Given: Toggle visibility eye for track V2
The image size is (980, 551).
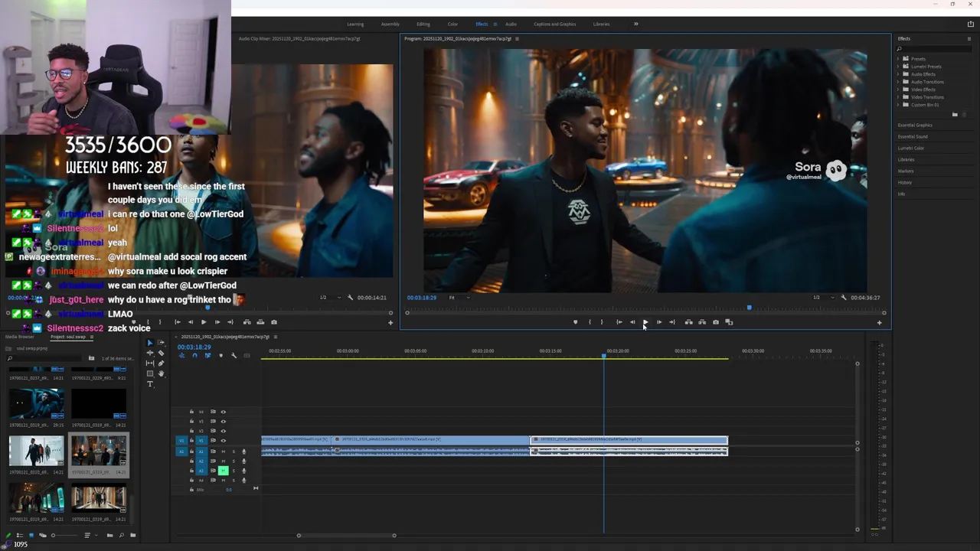Looking at the screenshot, I should point(224,431).
